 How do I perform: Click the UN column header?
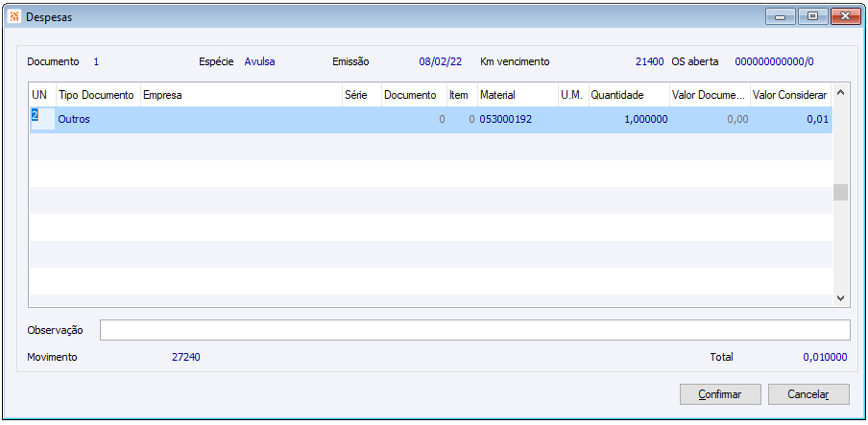point(42,95)
